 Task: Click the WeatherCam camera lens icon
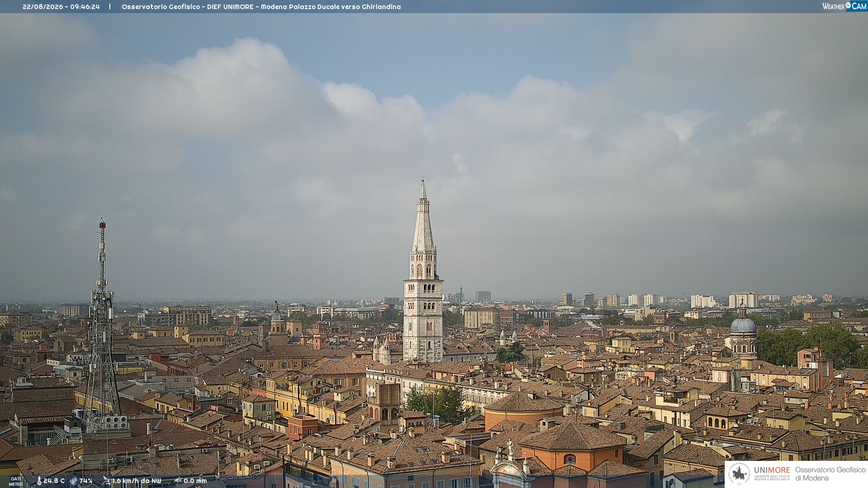(x=848, y=5)
